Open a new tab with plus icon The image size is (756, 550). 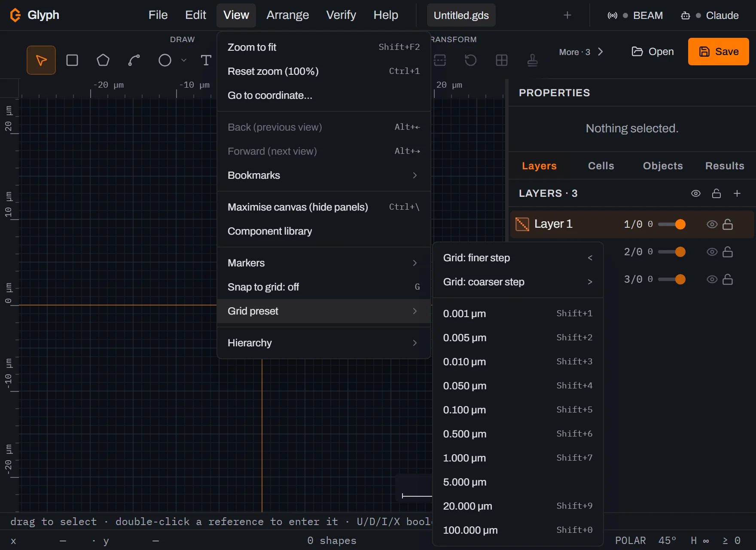tap(567, 15)
